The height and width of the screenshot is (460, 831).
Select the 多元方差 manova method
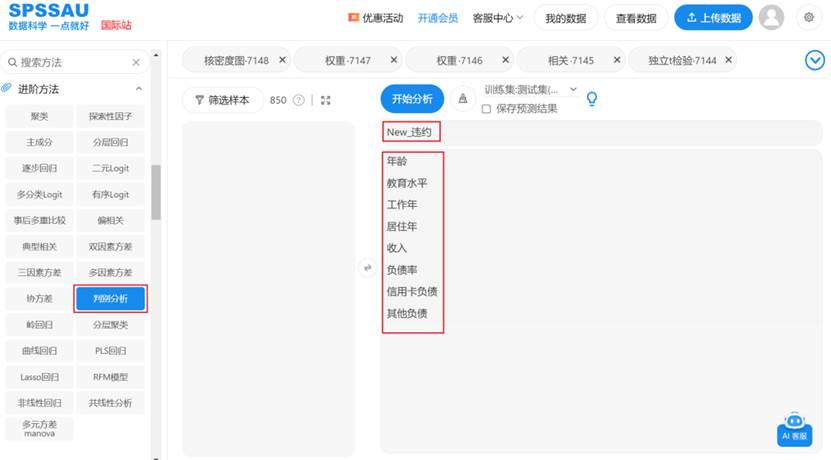pyautogui.click(x=40, y=429)
